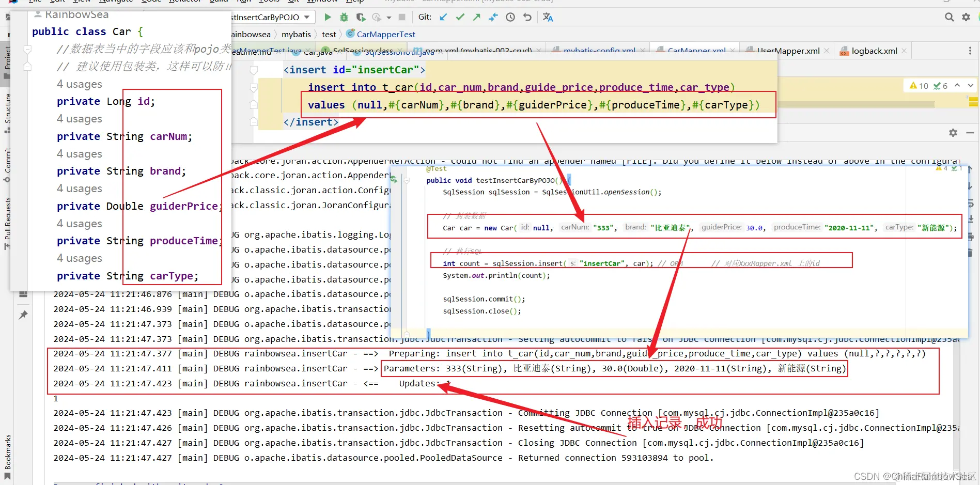The width and height of the screenshot is (980, 485).
Task: Switch to the mybatis-config.xml tab
Action: pyautogui.click(x=599, y=51)
